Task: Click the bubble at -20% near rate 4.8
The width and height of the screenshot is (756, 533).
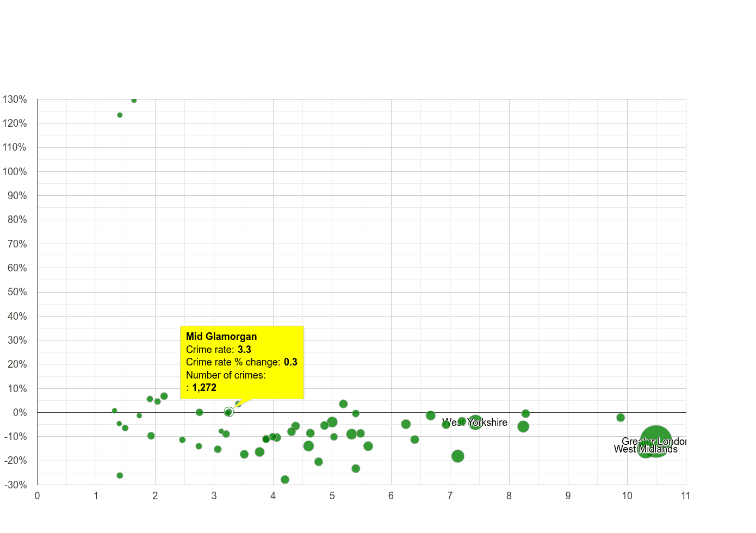Action: point(319,462)
